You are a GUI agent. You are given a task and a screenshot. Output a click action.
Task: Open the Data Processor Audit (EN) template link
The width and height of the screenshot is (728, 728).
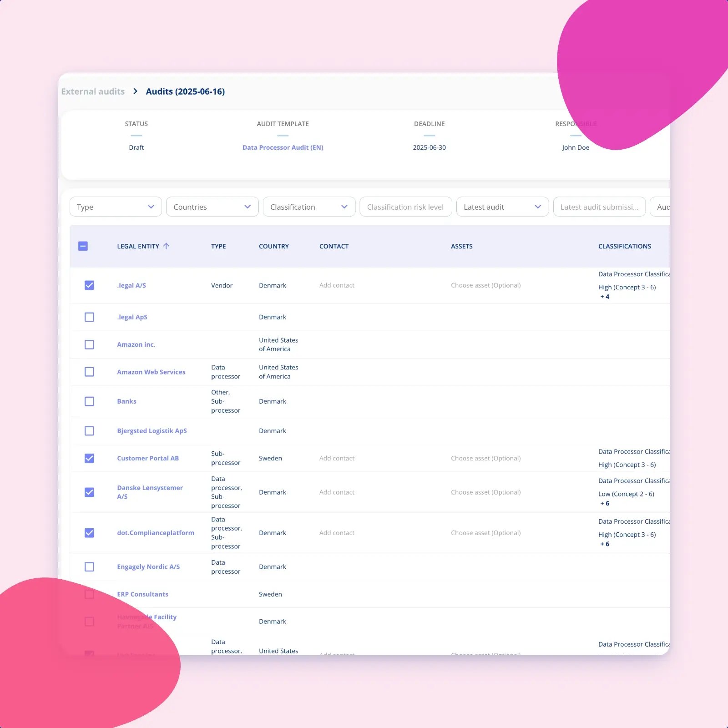(283, 147)
